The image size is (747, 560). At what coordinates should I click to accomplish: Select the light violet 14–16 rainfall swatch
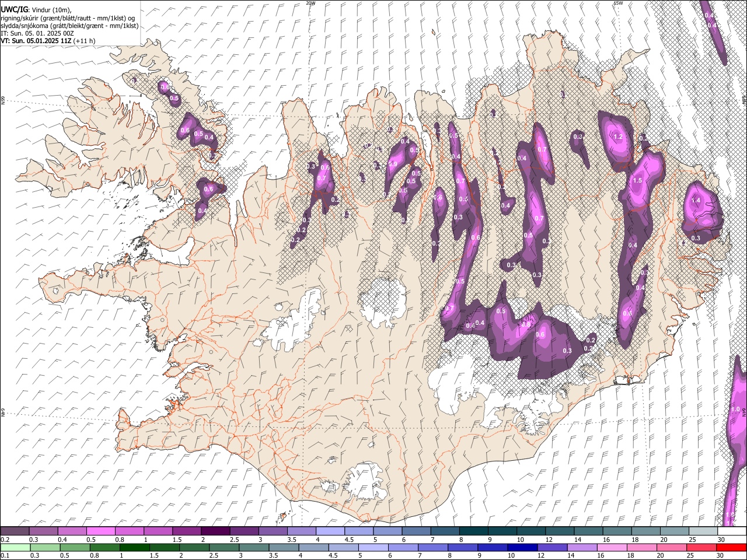click(x=582, y=547)
